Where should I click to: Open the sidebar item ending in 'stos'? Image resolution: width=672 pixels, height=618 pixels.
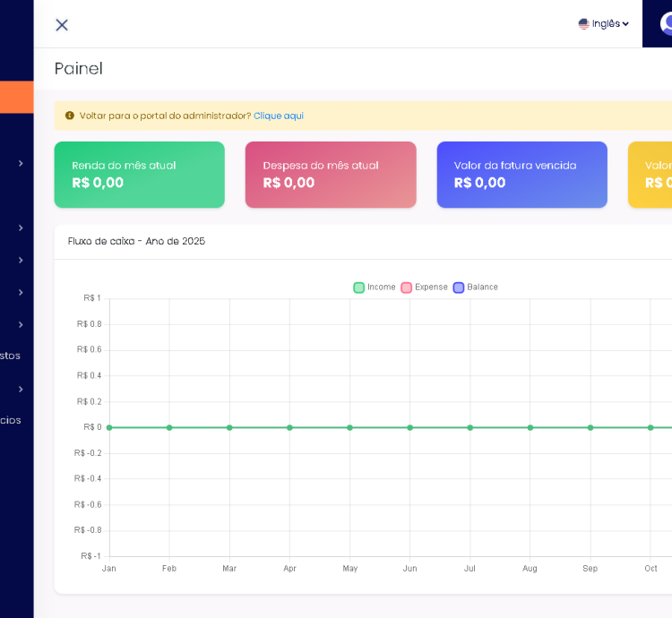[11, 356]
